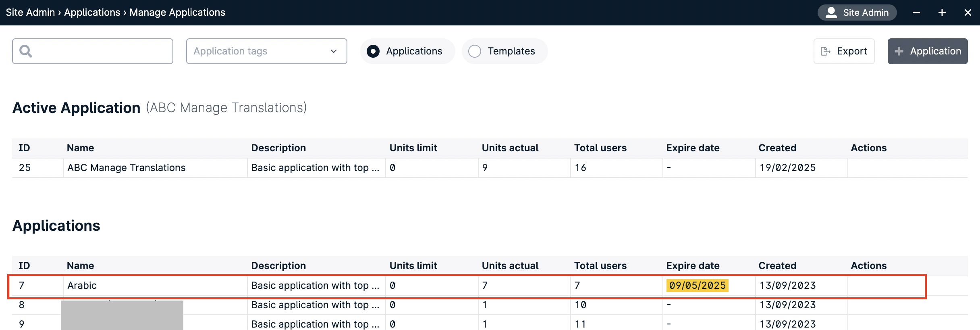Screen dimensions: 980x330
Task: Click the export file icon
Action: point(826,51)
